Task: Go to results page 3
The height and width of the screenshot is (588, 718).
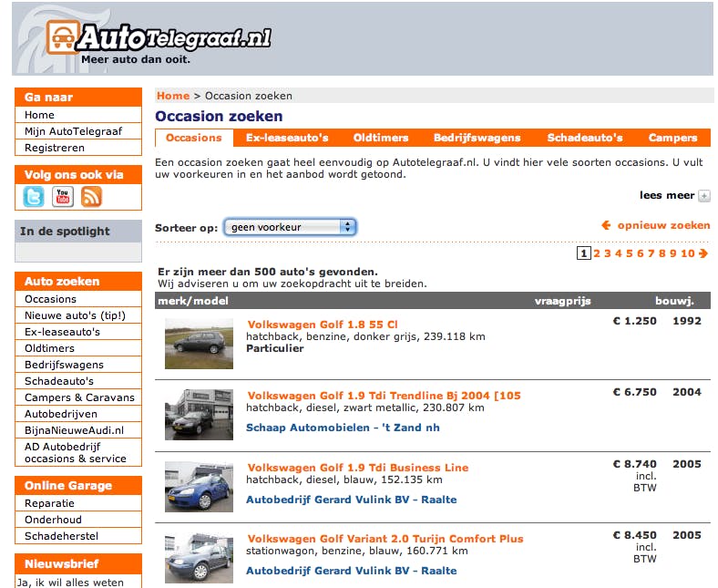Action: coord(608,253)
